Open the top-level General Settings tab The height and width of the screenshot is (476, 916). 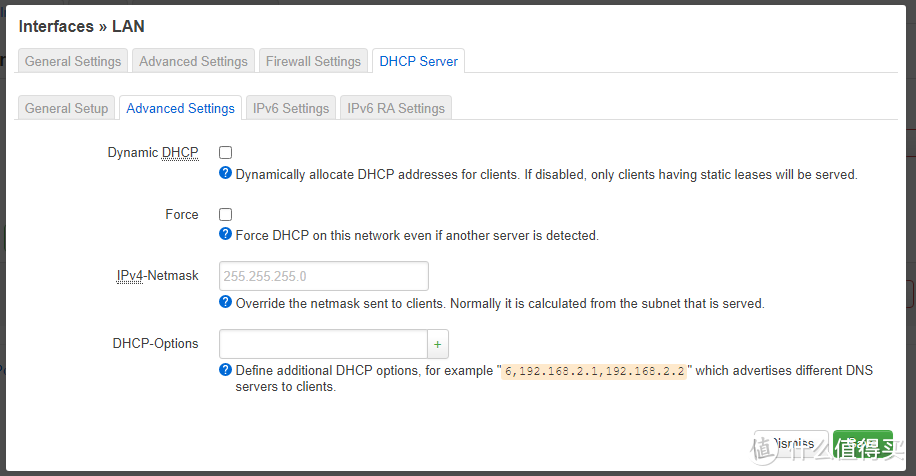click(73, 61)
